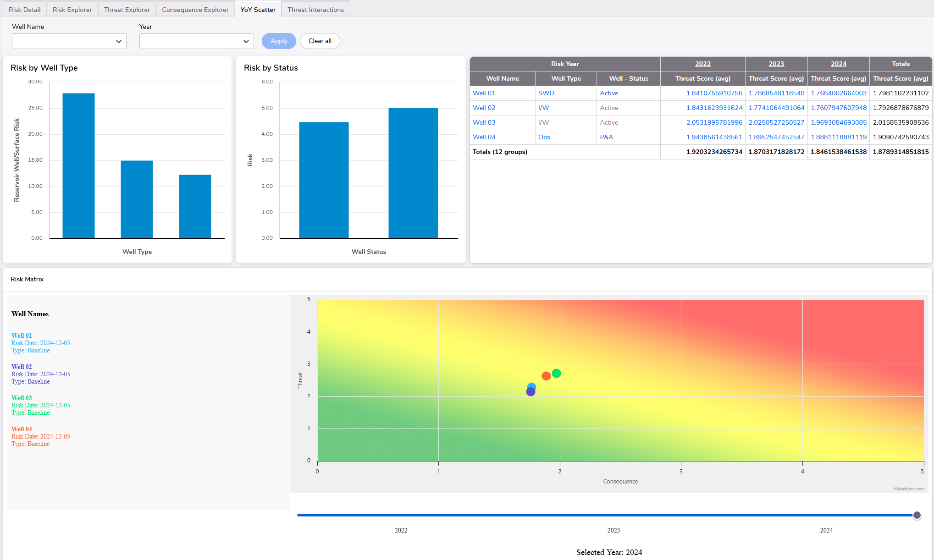This screenshot has height=560, width=934.
Task: Open the Threat Explorer tab
Action: click(127, 10)
